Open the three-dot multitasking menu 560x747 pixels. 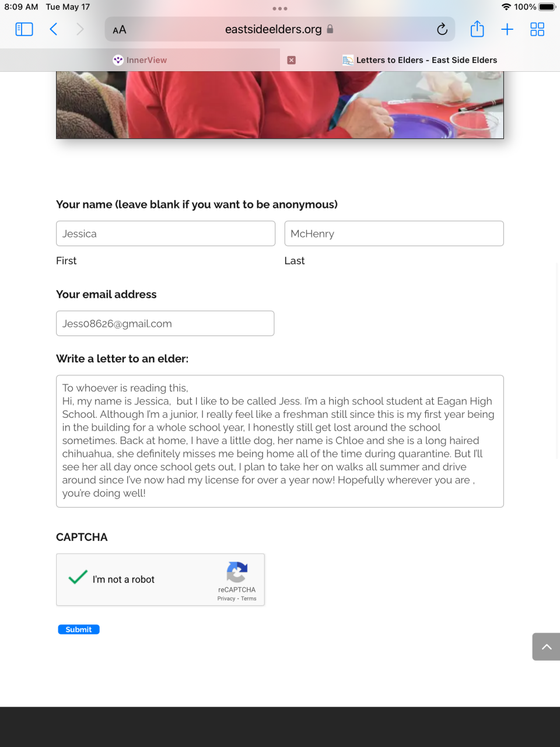point(280,9)
